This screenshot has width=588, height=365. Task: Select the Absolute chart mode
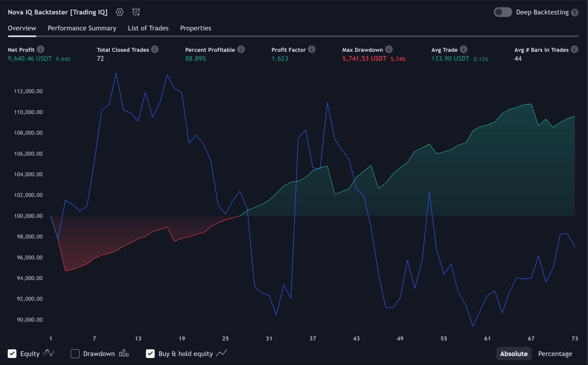[514, 354]
